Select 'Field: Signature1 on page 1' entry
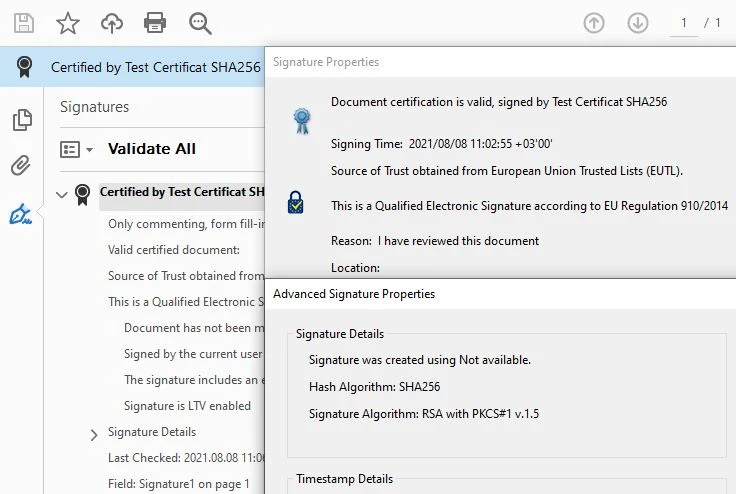Image resolution: width=736 pixels, height=494 pixels. pos(185,484)
